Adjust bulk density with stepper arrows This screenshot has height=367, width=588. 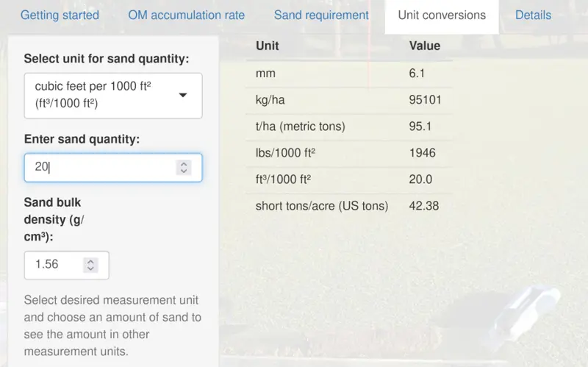(90, 265)
